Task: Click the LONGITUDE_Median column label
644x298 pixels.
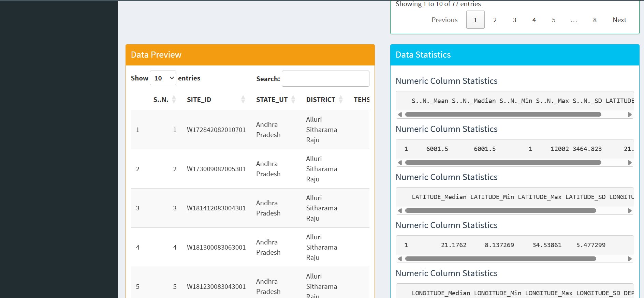Action: 441,293
